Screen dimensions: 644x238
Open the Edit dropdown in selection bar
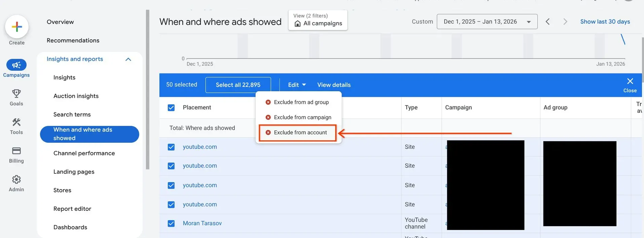pos(297,85)
